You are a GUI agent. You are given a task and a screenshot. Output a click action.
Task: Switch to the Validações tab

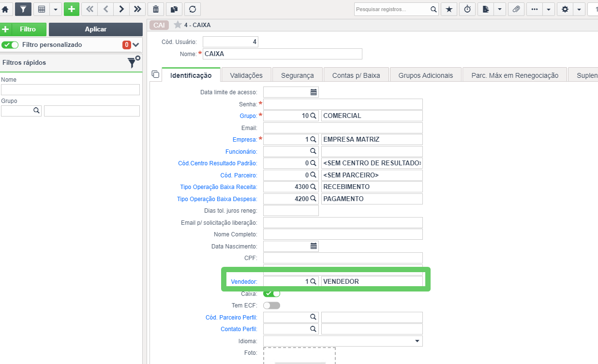[246, 75]
